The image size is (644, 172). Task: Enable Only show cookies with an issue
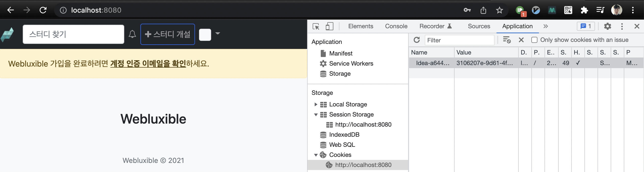[534, 40]
